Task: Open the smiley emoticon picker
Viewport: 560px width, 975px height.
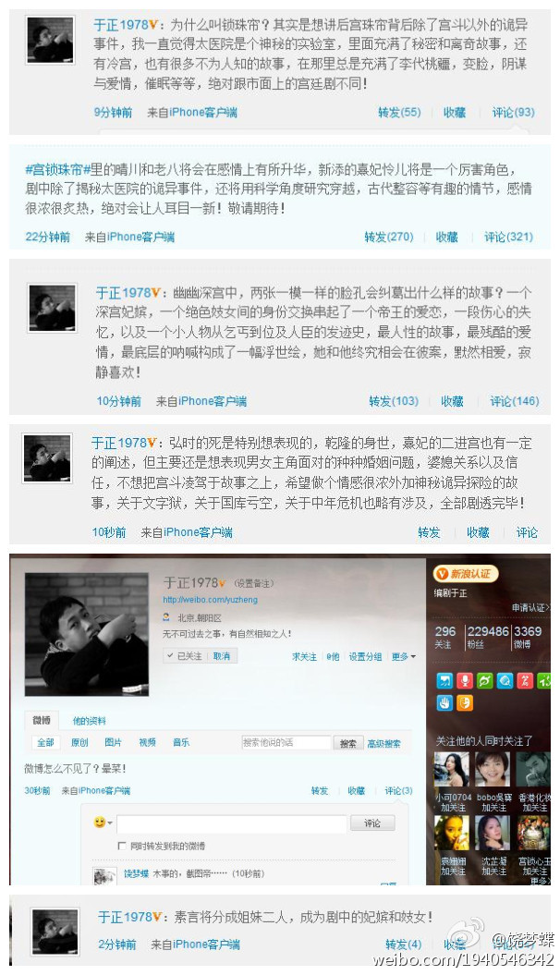Action: [99, 822]
